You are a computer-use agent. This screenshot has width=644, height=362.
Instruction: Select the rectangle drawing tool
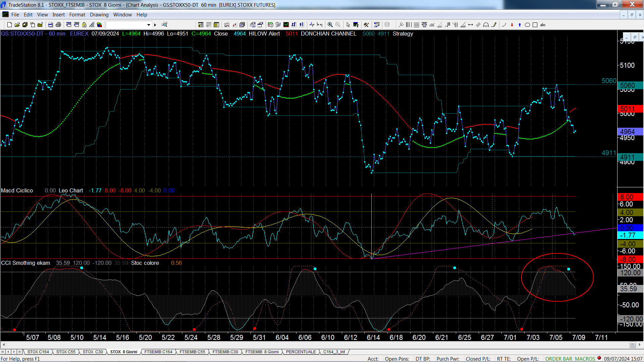click(535, 25)
